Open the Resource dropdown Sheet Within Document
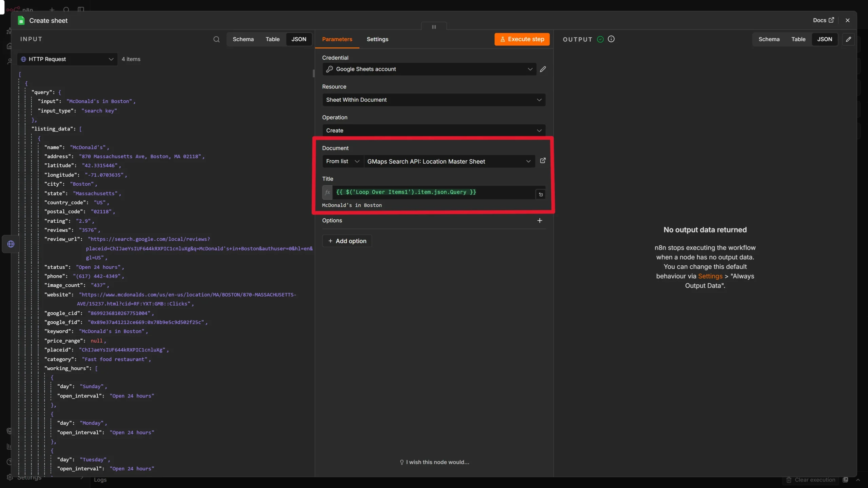This screenshot has width=868, height=488. coord(434,100)
